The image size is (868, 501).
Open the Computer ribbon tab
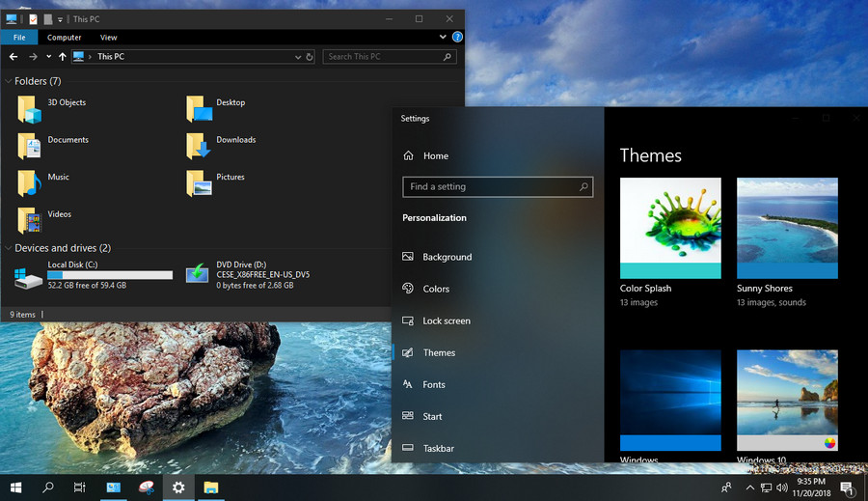[x=65, y=38]
